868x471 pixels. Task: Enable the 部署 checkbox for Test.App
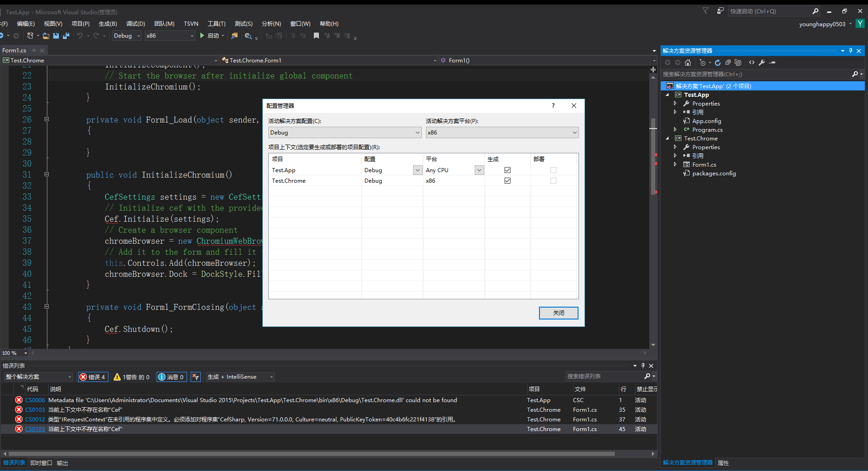(x=553, y=169)
